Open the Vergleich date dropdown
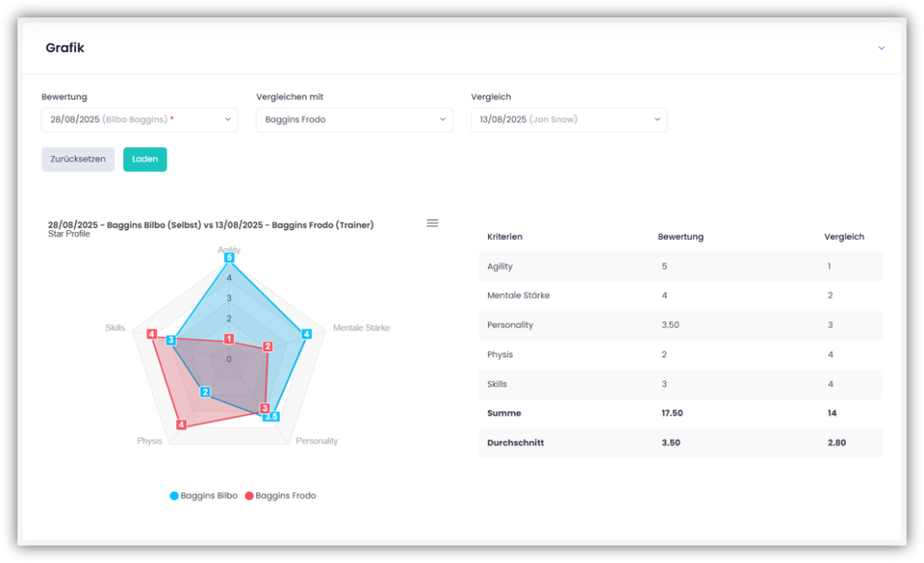Screen dimensions: 924x563 tap(568, 120)
